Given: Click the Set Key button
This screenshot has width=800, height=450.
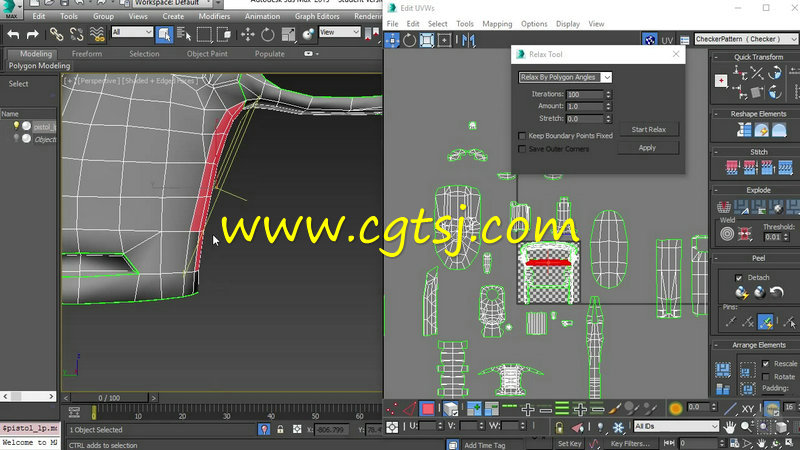Looking at the screenshot, I should tap(569, 444).
